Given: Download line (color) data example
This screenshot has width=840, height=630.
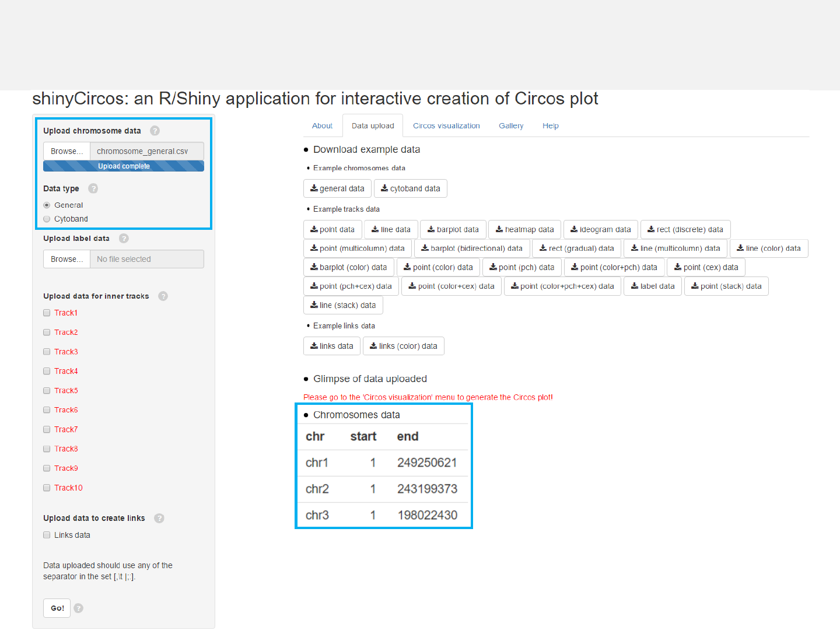Looking at the screenshot, I should (x=769, y=249).
